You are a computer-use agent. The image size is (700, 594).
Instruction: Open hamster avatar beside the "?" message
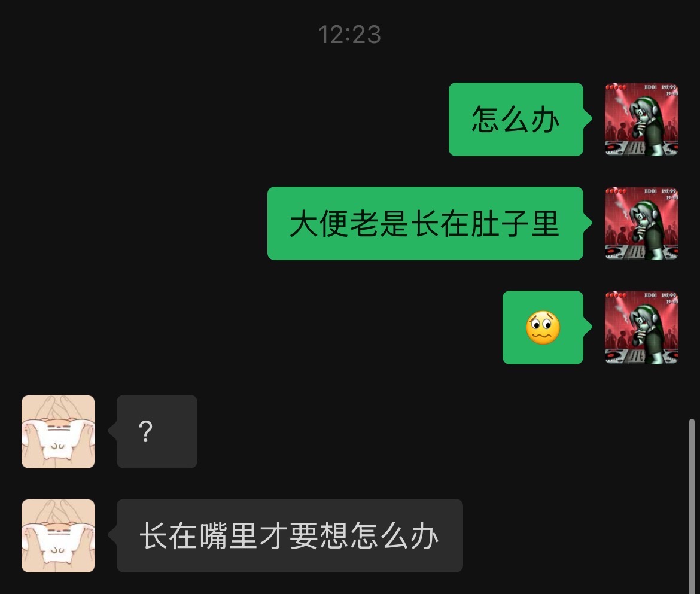click(58, 431)
